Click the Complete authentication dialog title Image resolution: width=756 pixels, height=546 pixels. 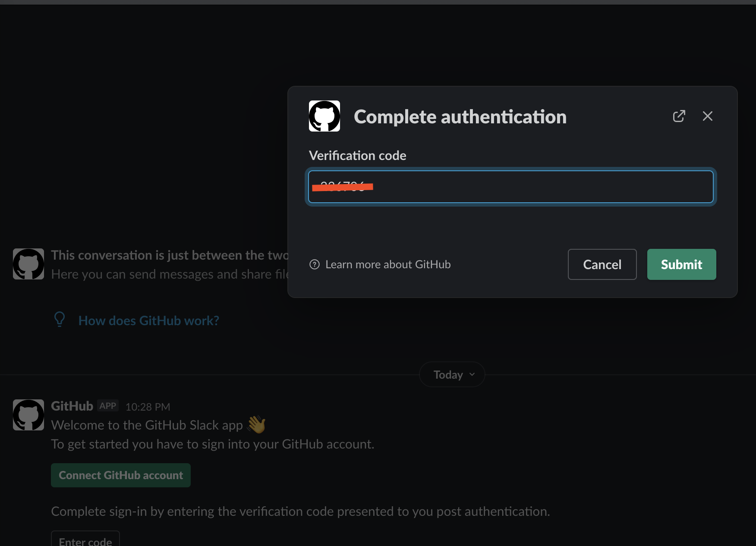460,116
